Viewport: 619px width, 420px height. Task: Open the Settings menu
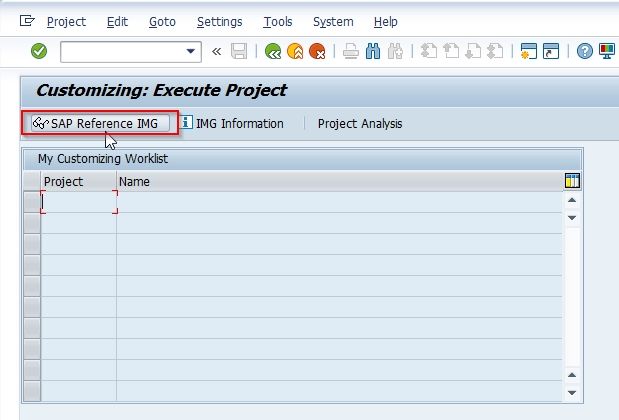pos(219,22)
